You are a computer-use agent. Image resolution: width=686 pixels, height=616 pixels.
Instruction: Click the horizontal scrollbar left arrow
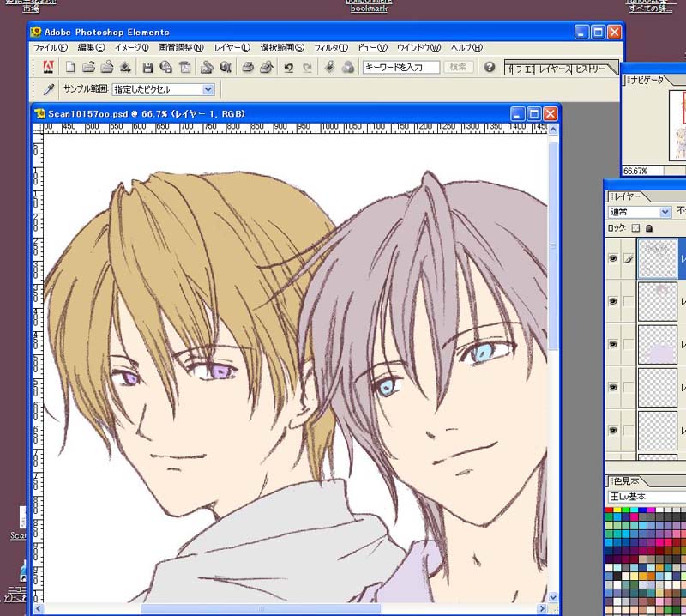[x=39, y=608]
